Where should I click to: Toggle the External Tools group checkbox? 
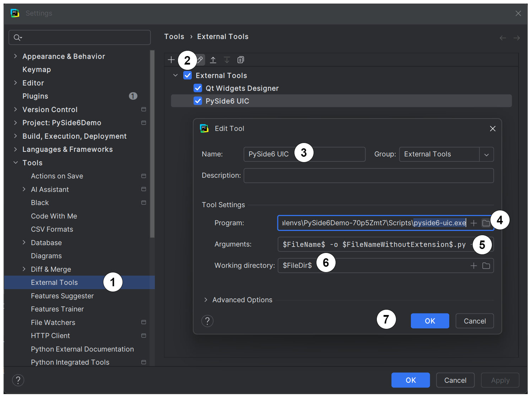188,75
